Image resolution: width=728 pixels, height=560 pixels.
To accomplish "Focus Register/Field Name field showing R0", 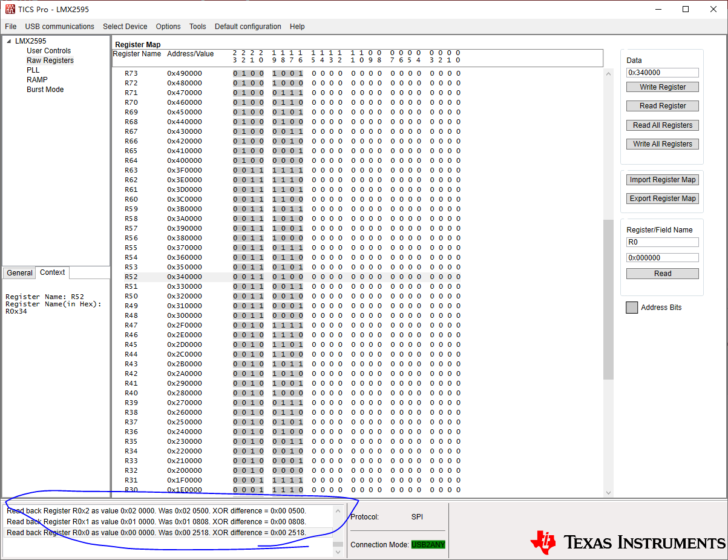I will tap(663, 242).
